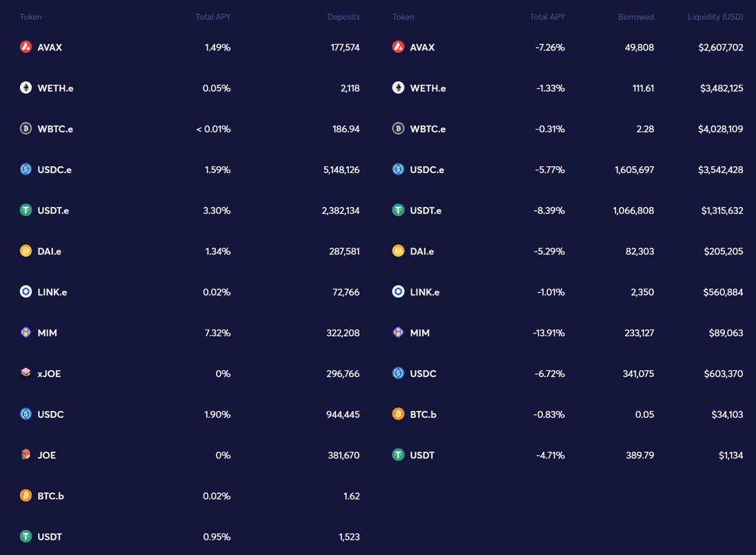Click the DAI.e icon in the deposits table

click(26, 251)
